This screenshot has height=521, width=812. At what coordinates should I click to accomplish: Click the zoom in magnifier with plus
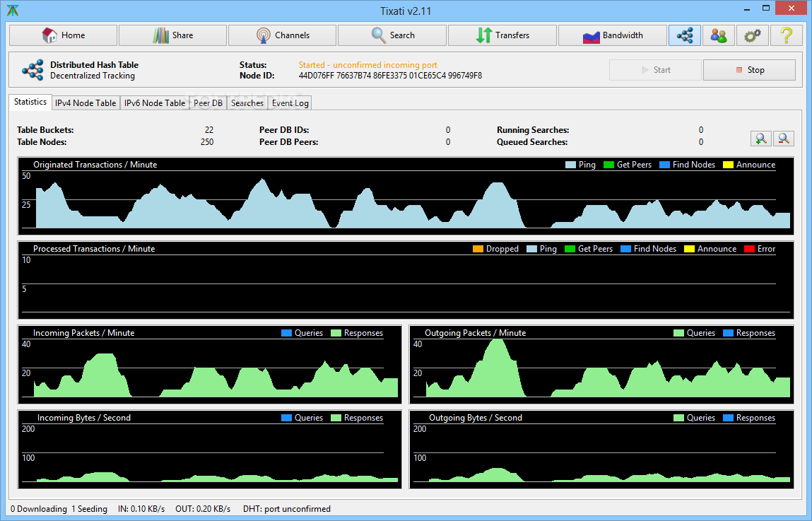click(x=760, y=139)
